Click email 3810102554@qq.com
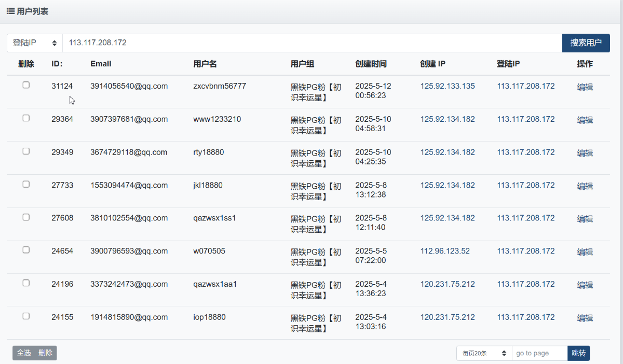The image size is (623, 364). coord(129,218)
